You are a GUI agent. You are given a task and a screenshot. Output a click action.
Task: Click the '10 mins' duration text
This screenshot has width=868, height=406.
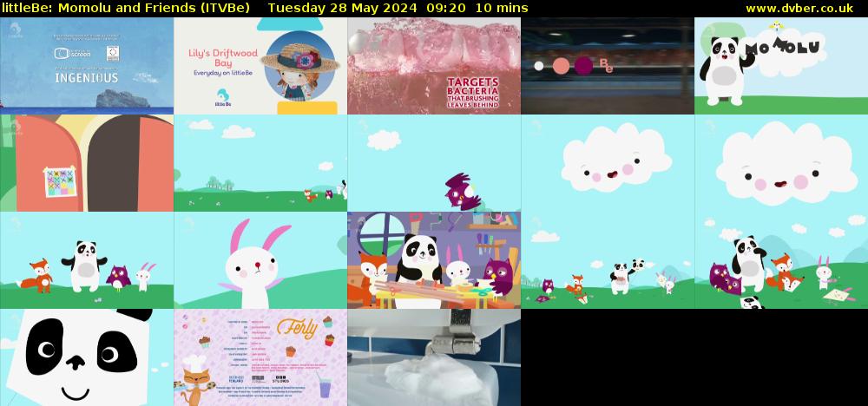pos(502,9)
